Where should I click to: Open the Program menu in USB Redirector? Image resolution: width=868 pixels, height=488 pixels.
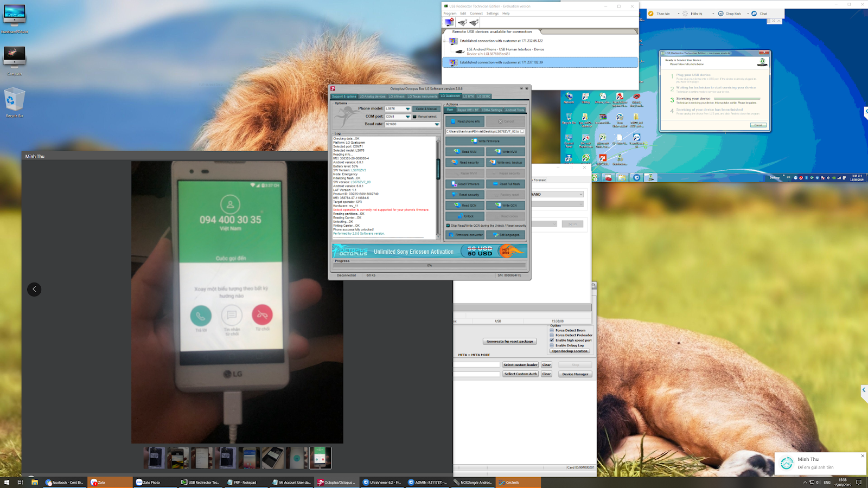click(x=450, y=14)
